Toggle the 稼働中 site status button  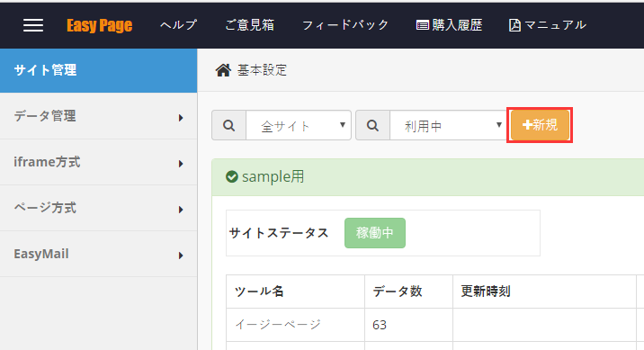(375, 233)
